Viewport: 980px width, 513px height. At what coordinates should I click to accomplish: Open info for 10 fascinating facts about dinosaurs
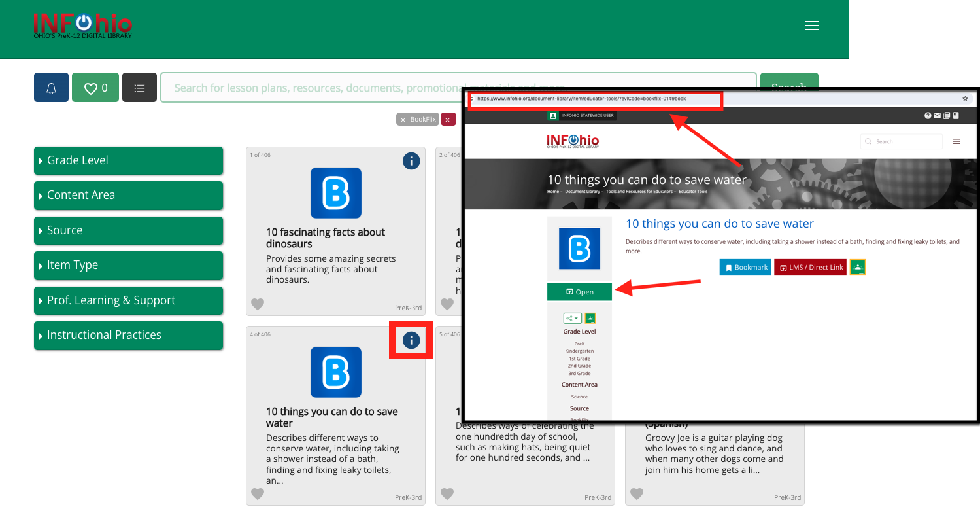[411, 160]
